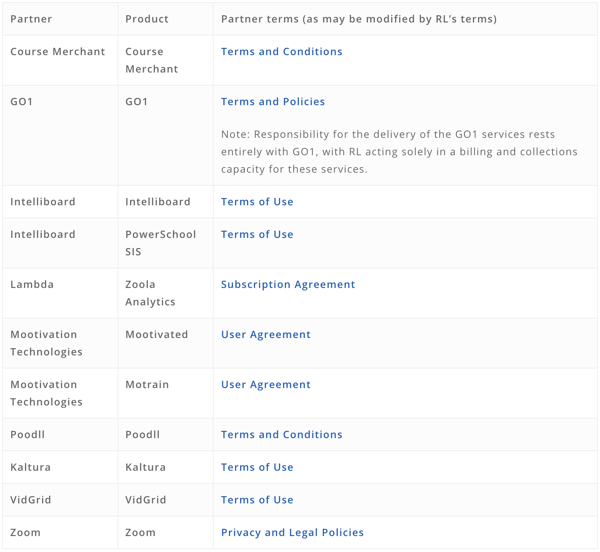Image resolution: width=600 pixels, height=552 pixels.
Task: Open Motrain User Agreement link
Action: point(266,385)
